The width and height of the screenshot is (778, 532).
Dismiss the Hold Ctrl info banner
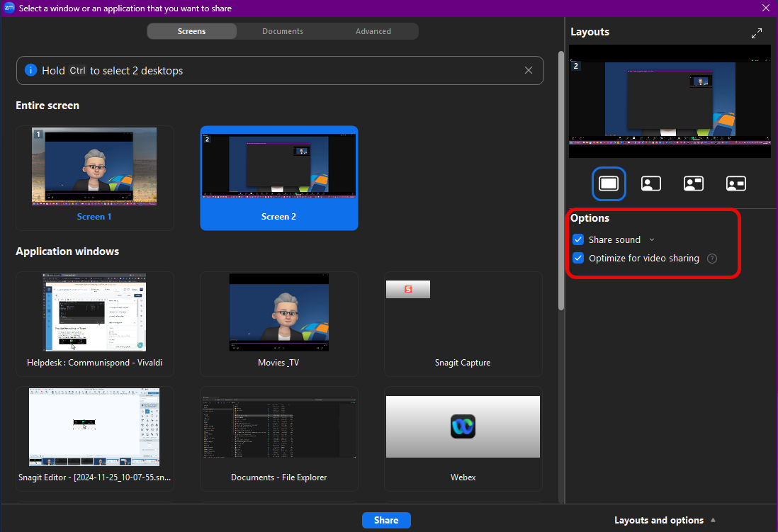[x=529, y=70]
